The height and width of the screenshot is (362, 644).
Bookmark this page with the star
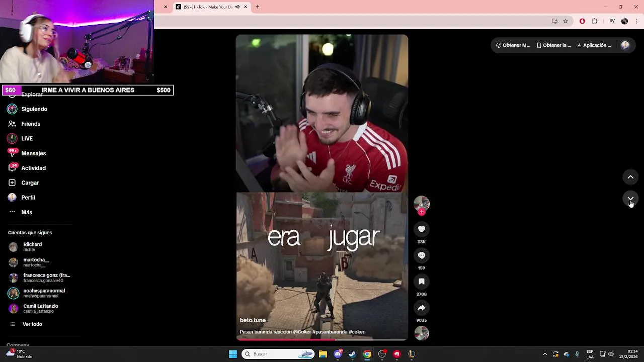point(566,21)
